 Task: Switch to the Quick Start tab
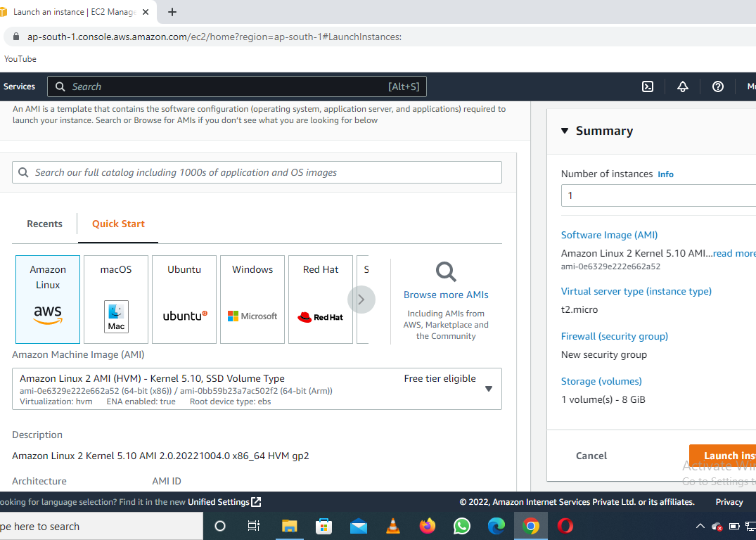pos(118,224)
